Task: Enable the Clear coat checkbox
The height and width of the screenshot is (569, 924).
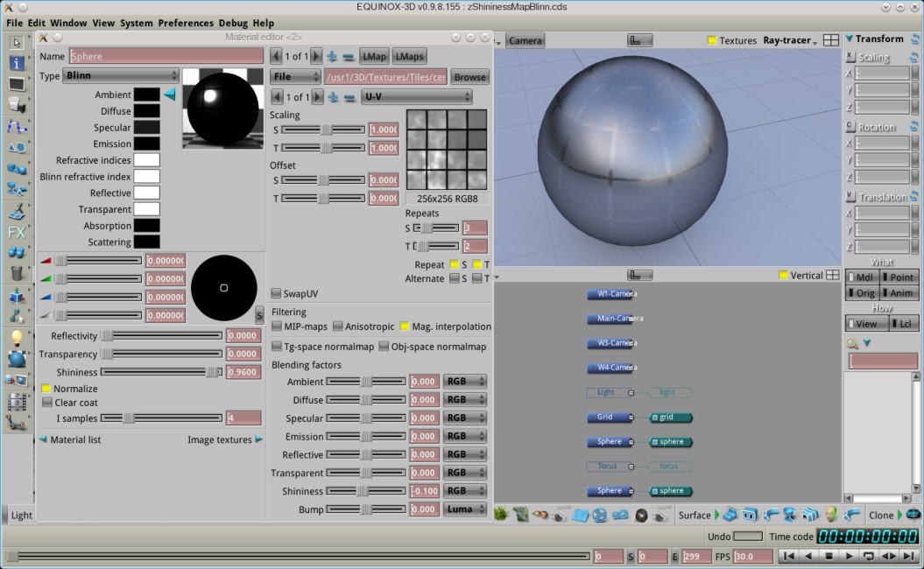Action: click(x=47, y=403)
